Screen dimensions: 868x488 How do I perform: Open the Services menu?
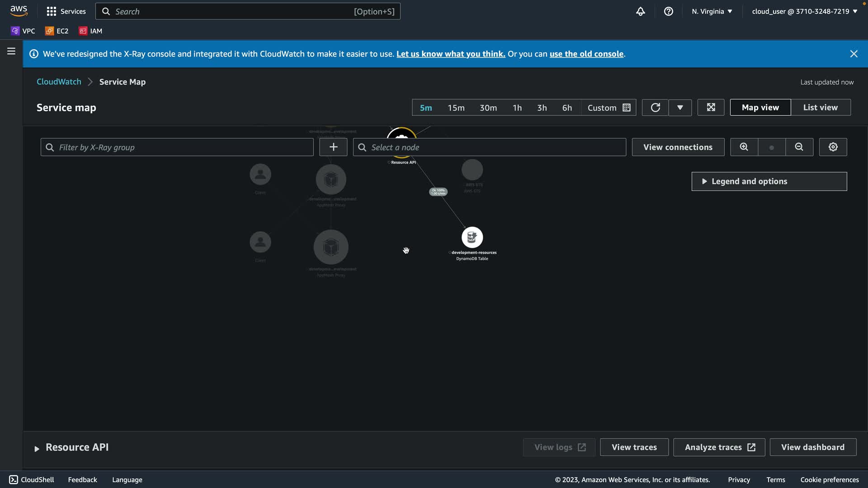tap(66, 11)
